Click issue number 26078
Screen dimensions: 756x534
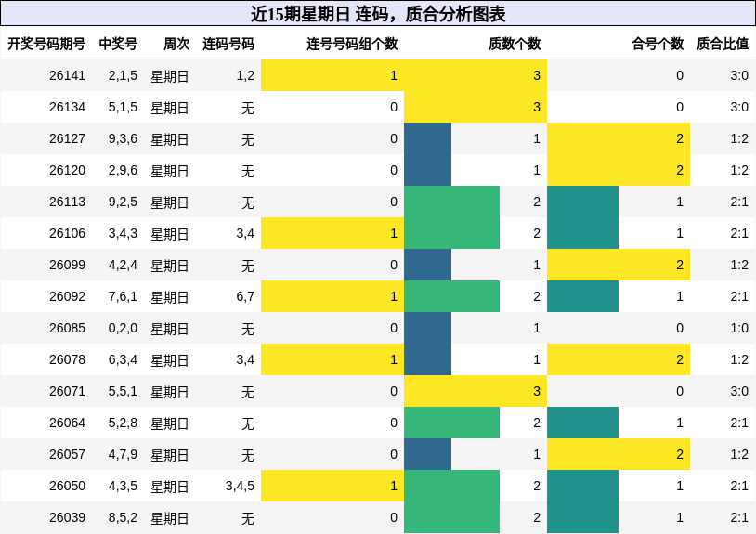point(67,359)
